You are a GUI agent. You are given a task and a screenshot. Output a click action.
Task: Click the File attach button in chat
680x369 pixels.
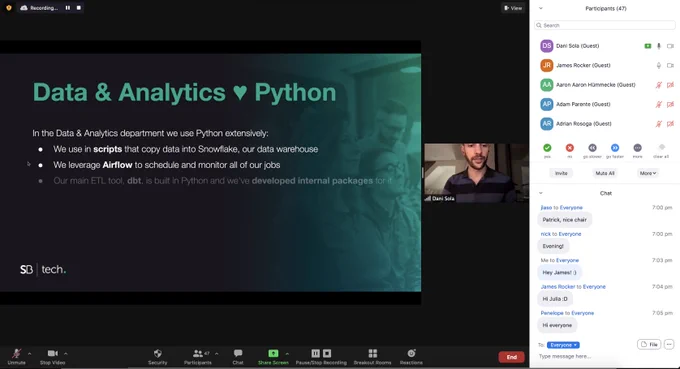(x=649, y=345)
